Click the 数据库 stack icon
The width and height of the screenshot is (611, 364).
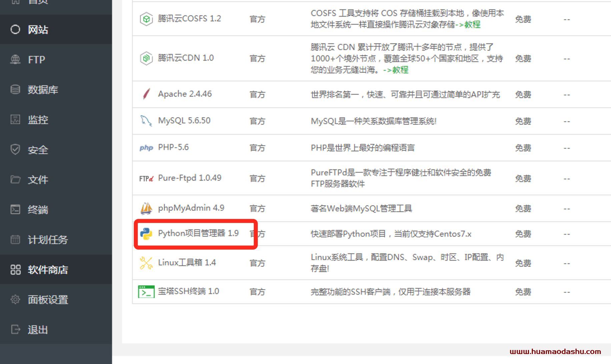pos(15,89)
